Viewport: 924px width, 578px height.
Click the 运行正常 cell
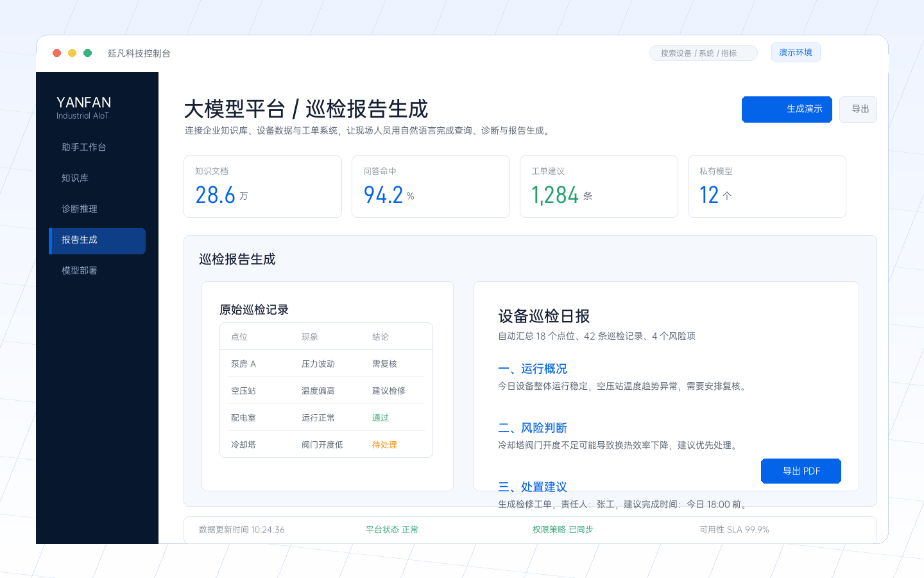pyautogui.click(x=318, y=417)
